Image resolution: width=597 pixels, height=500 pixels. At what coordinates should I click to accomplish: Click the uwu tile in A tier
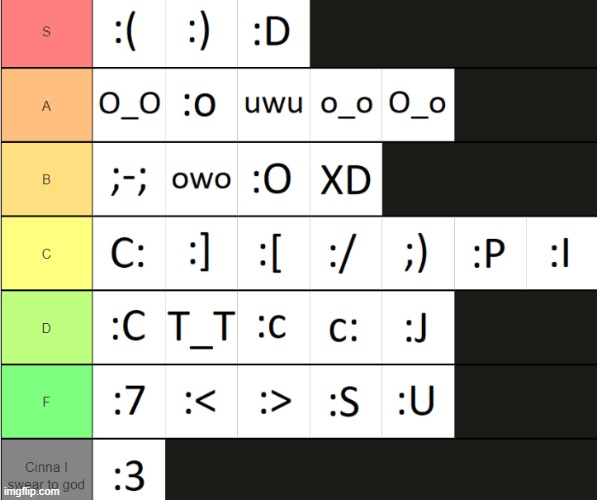(x=274, y=105)
